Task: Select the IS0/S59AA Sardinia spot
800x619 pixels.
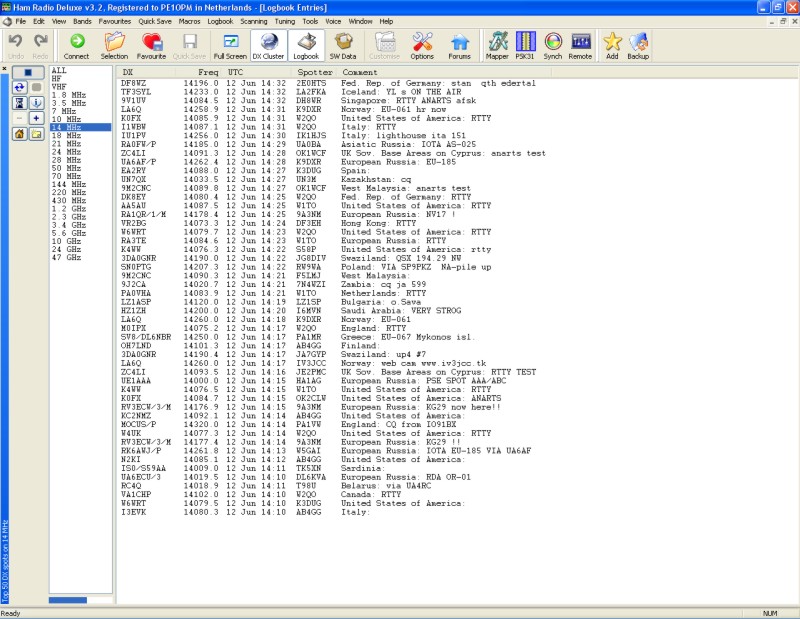Action: [254, 468]
